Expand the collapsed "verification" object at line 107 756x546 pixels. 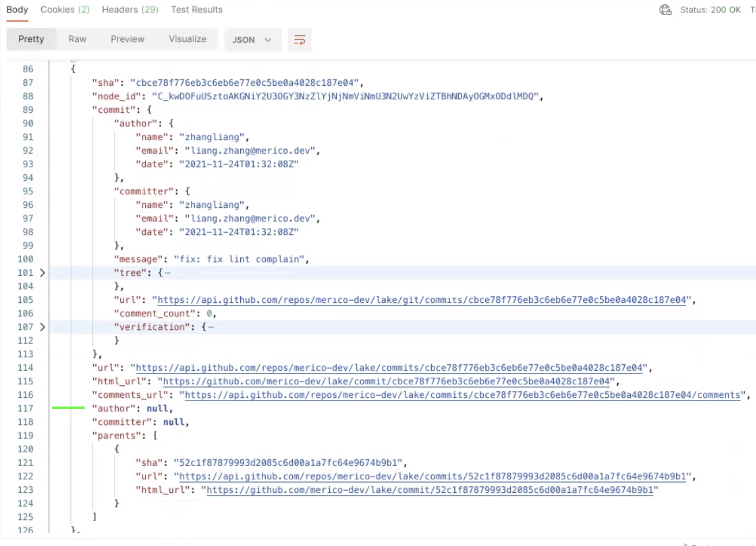click(42, 327)
